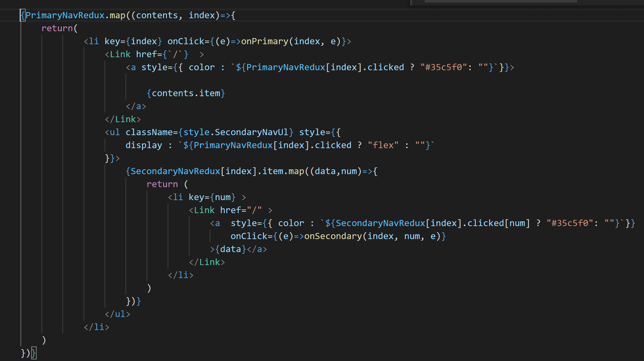The height and width of the screenshot is (361, 644).
Task: Click the closing </ul> tag
Action: pos(118,314)
